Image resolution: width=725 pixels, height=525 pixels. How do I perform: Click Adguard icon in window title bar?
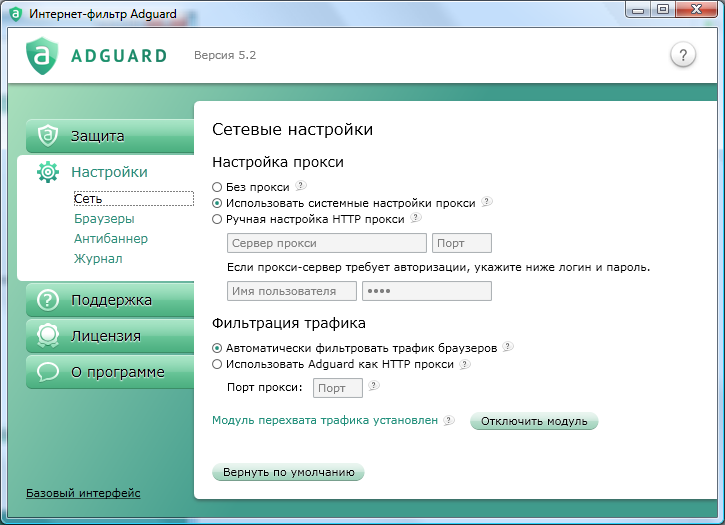tap(16, 14)
